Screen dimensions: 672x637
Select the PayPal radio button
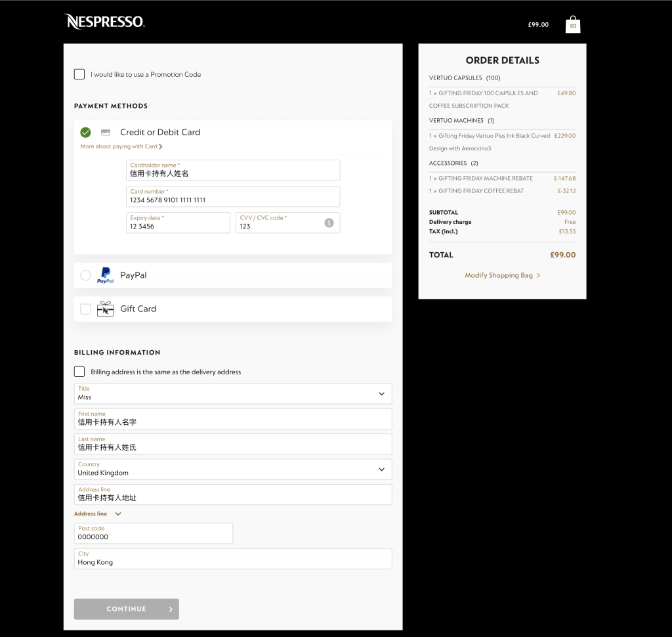click(x=85, y=275)
